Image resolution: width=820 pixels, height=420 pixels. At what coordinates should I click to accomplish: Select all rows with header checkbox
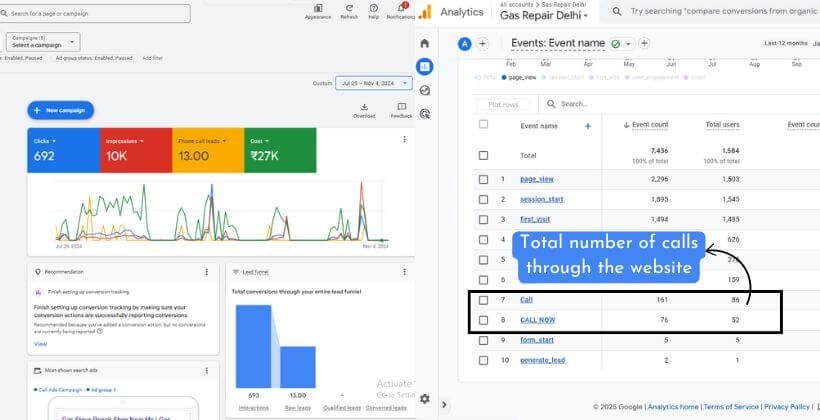pos(483,124)
